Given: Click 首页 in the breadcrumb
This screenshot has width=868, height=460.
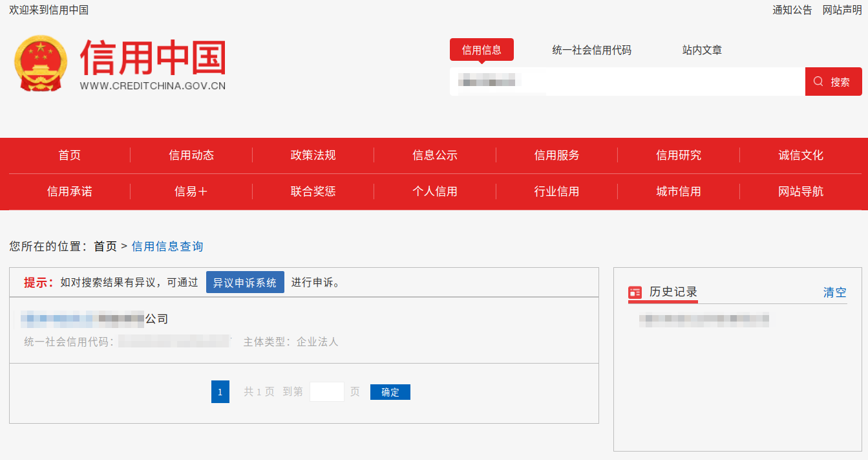Looking at the screenshot, I should (x=105, y=246).
